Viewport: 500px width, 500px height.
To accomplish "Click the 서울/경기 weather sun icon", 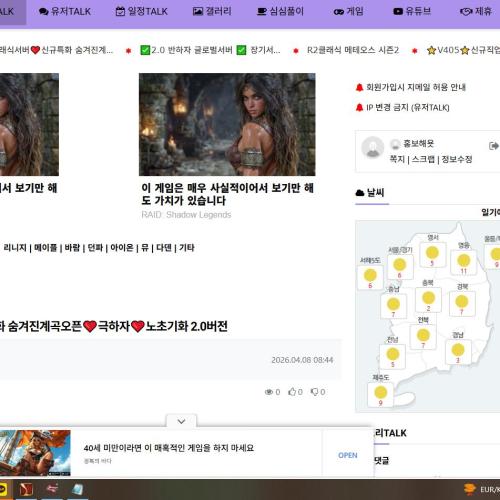I will 400,265.
